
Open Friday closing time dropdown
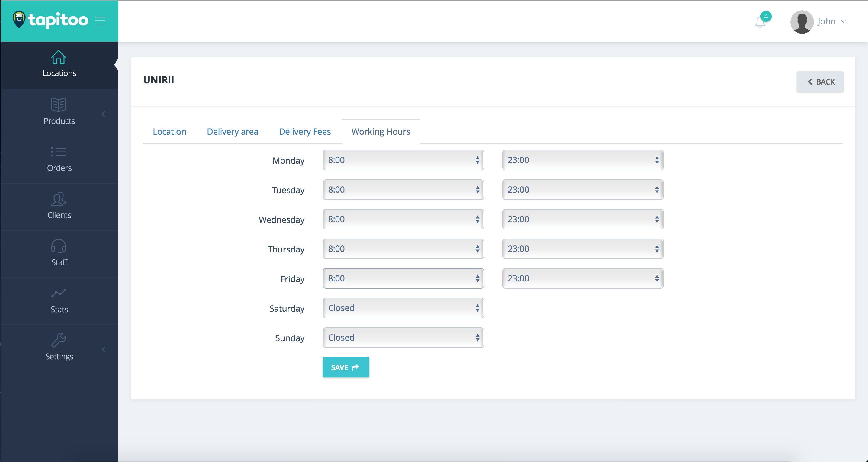click(582, 278)
